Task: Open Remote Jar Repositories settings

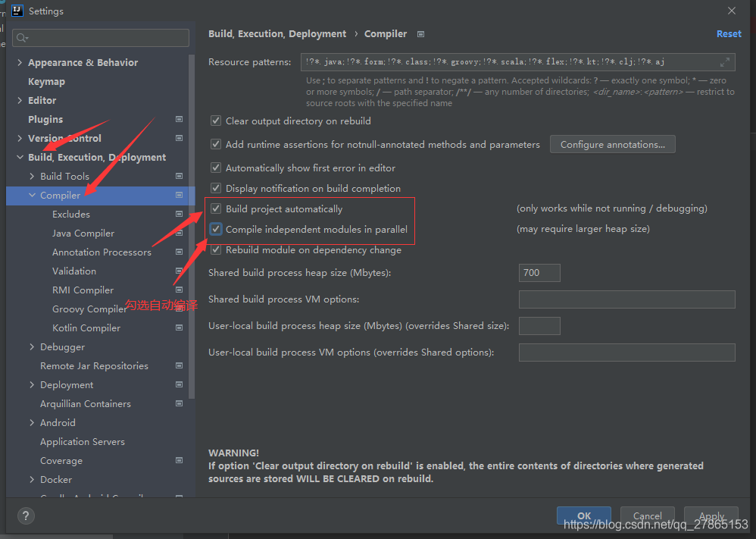Action: (x=94, y=365)
